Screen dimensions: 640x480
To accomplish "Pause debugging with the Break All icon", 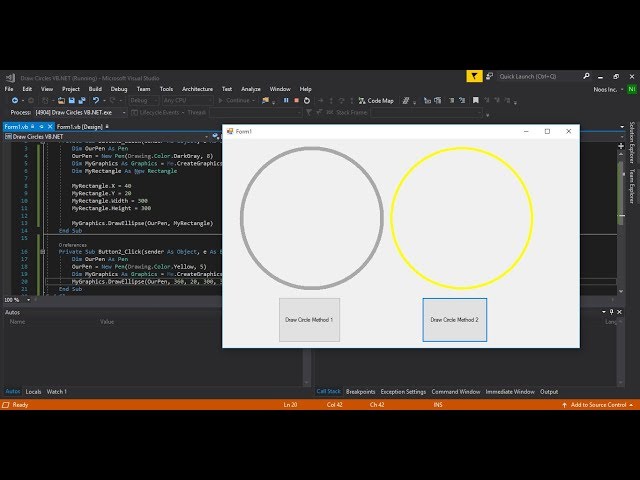I will [286, 100].
